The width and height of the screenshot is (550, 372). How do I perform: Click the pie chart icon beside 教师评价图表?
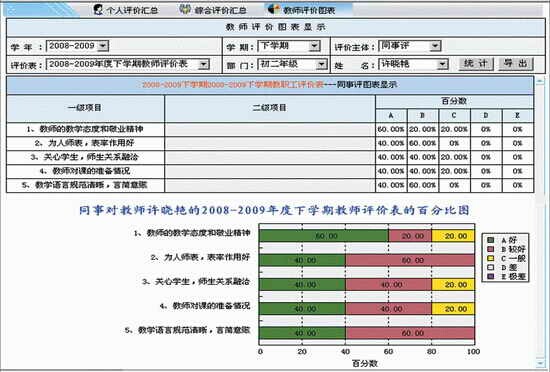pos(274,9)
